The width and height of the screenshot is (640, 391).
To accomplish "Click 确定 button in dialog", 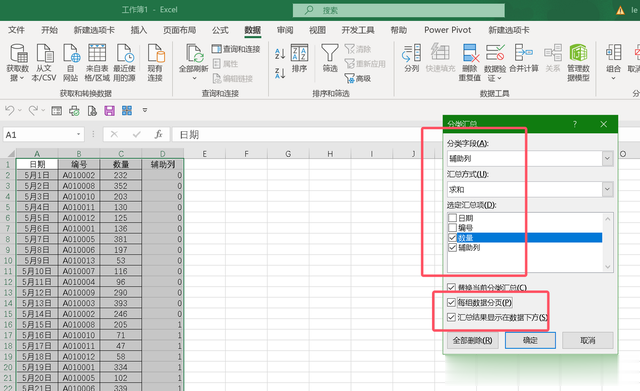I will tap(530, 340).
